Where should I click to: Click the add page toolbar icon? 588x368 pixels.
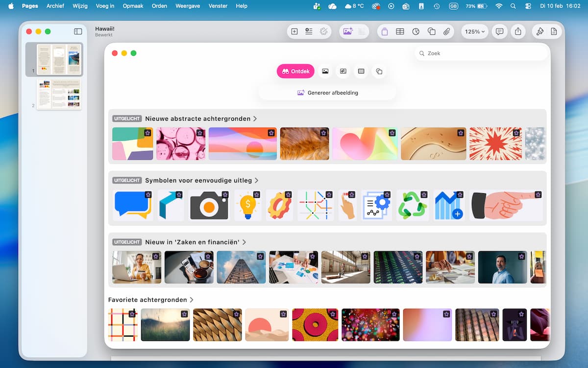(x=294, y=31)
